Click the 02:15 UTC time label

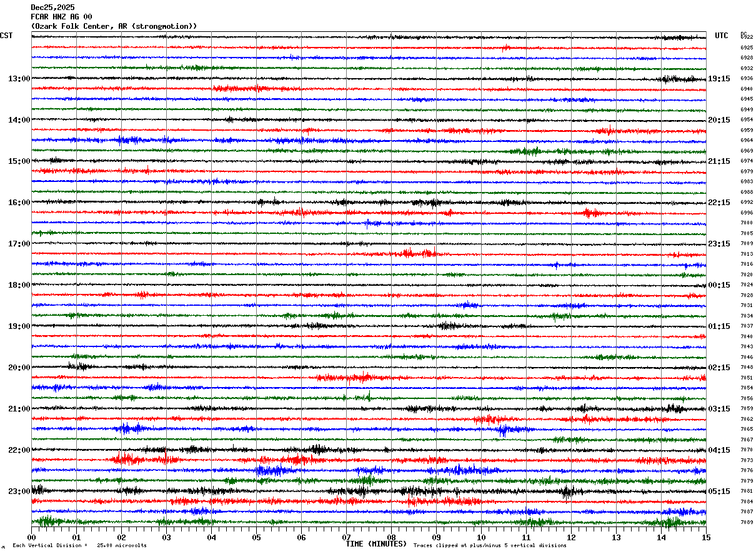(x=719, y=368)
